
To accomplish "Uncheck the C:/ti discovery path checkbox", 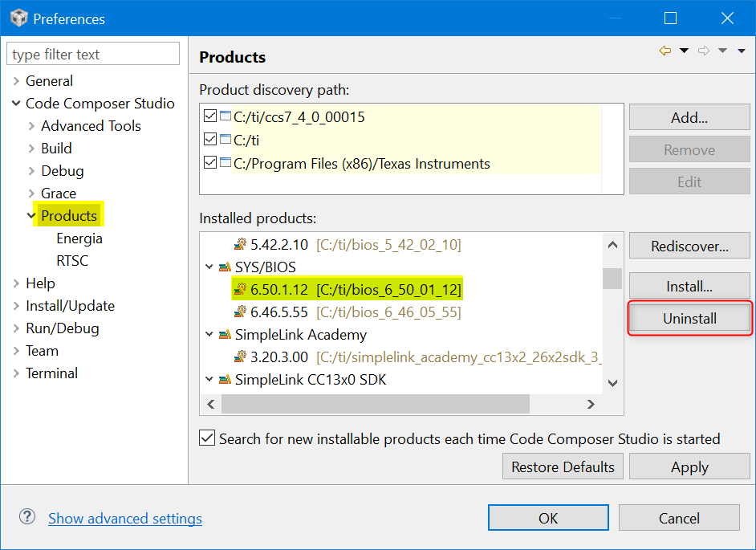I will pos(210,140).
